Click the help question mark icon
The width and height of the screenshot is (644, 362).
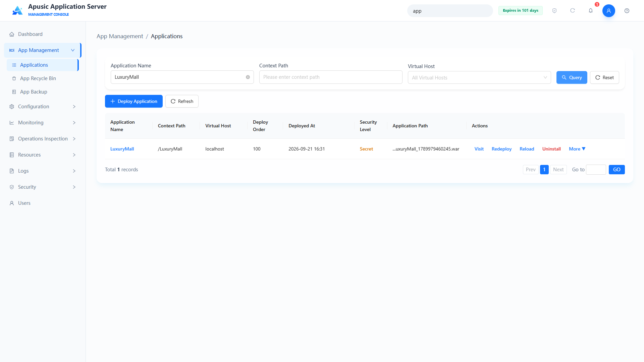click(x=627, y=11)
